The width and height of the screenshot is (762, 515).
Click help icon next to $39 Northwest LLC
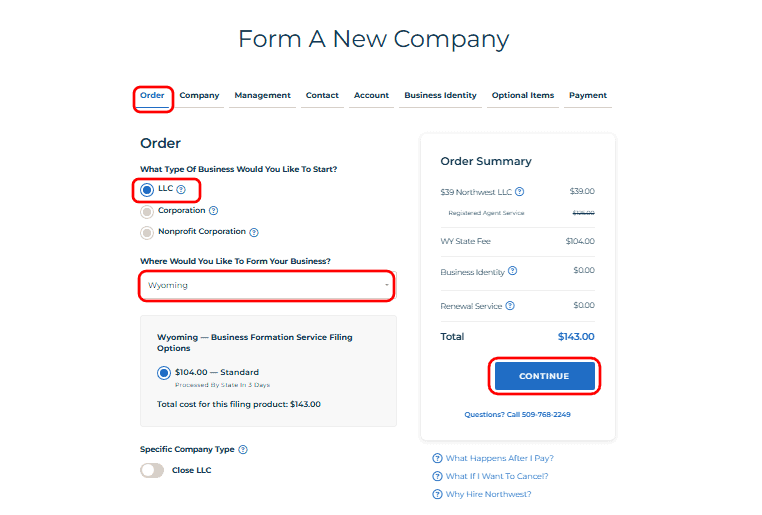tap(520, 191)
